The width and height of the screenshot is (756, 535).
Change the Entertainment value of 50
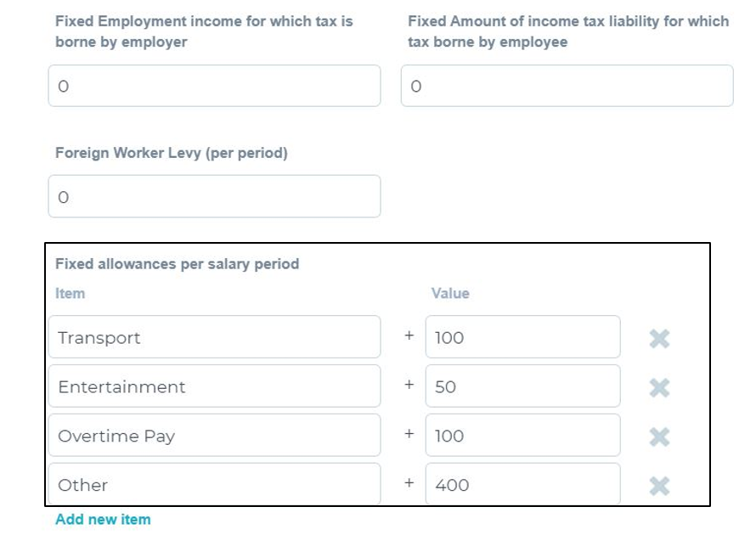(x=523, y=386)
